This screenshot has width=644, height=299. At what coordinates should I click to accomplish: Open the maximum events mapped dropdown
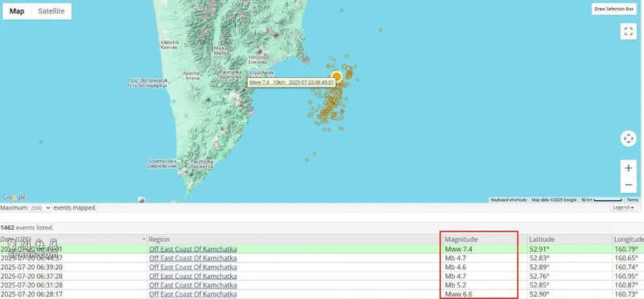[39, 208]
